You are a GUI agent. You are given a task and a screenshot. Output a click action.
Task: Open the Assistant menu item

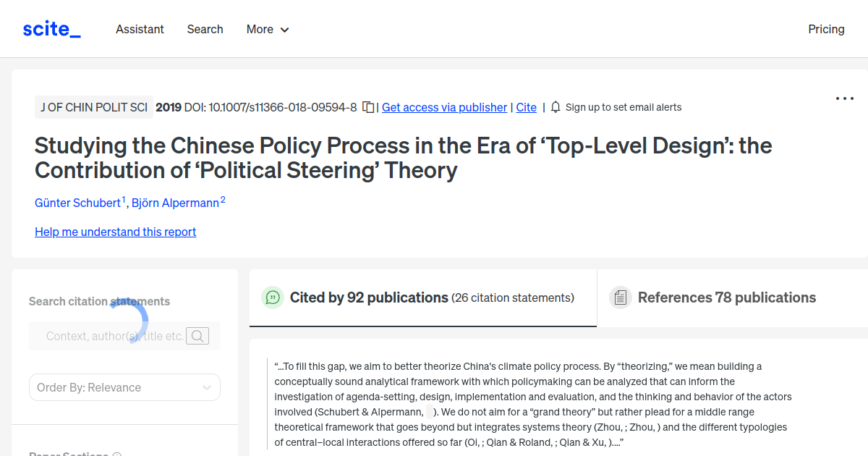140,29
